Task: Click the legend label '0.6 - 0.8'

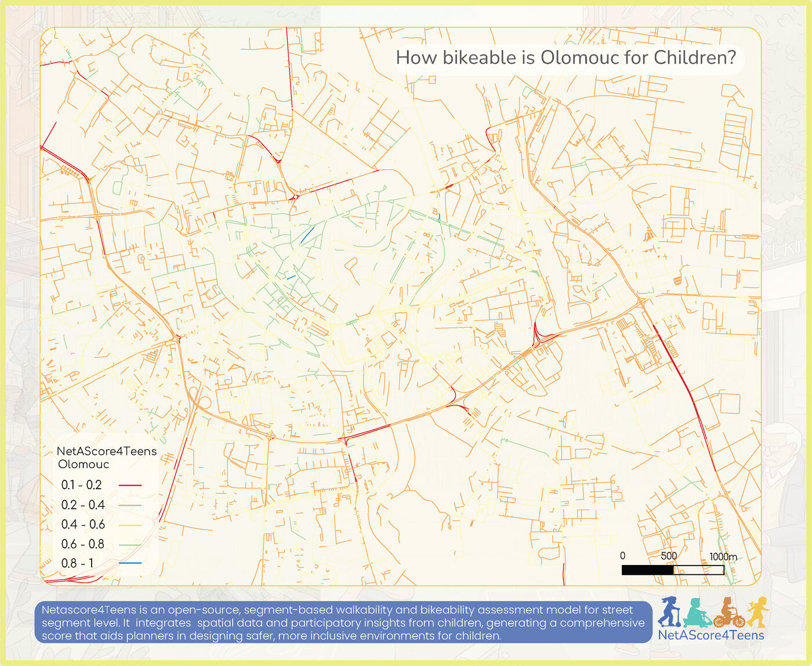Action: pos(83,544)
